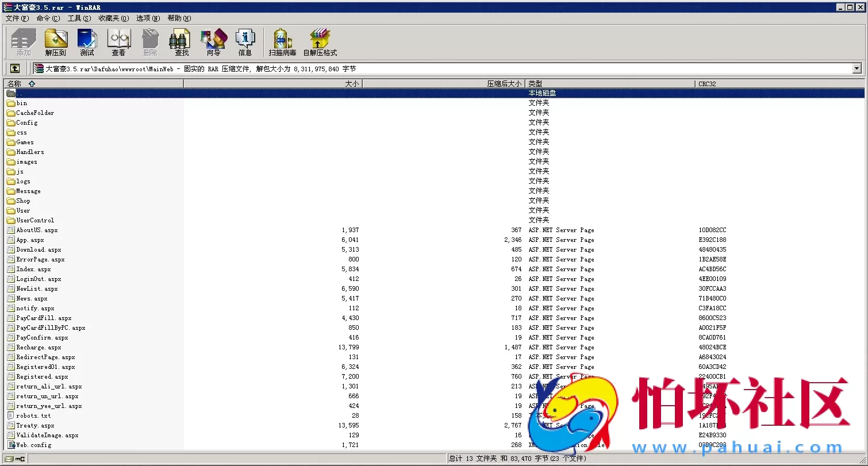Open the 工具 (Tools) menu
This screenshot has height=466, width=868.
(79, 18)
